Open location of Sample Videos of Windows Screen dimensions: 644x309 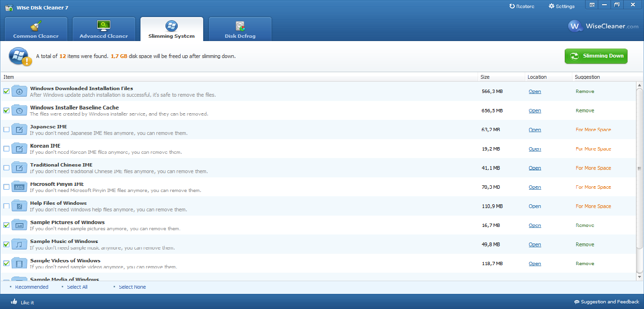(535, 264)
